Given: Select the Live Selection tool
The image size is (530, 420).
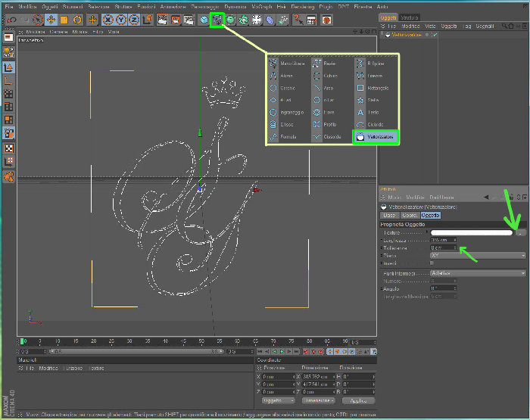Looking at the screenshot, I should tap(38, 20).
